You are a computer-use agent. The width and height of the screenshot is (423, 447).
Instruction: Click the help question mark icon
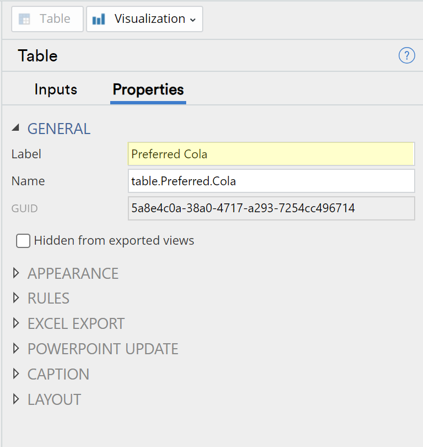coord(406,55)
